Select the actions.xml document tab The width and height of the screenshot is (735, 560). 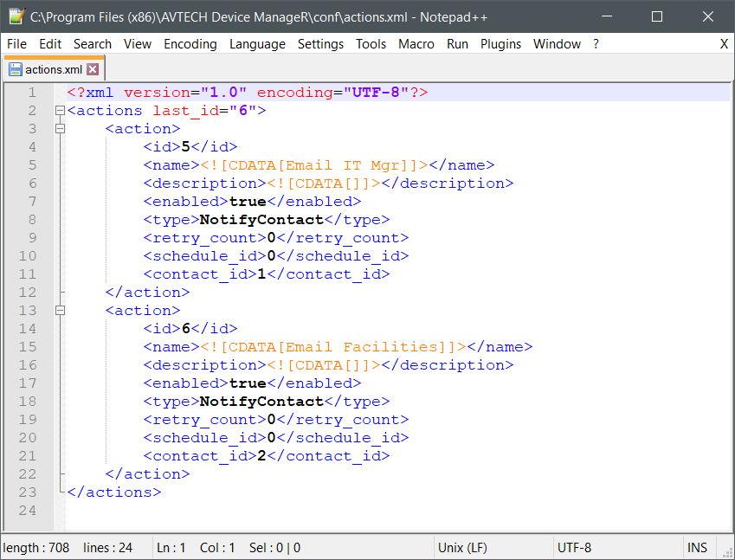(x=54, y=69)
